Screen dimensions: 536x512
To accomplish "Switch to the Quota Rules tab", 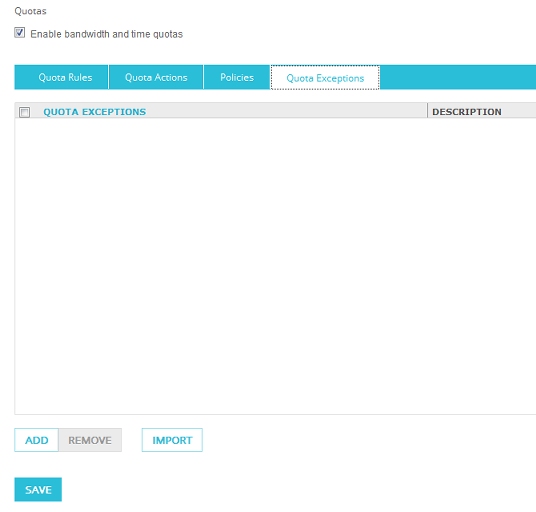I will tap(62, 77).
